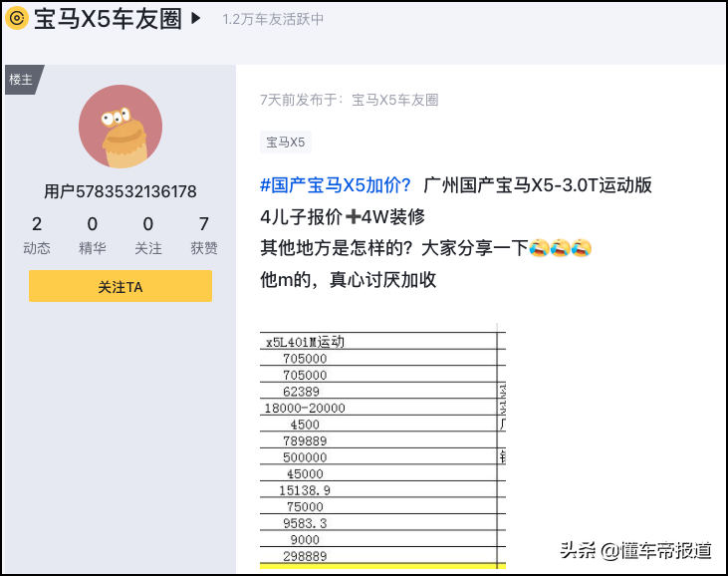
Task: Select table cell 9583.3
Action: pyautogui.click(x=378, y=522)
